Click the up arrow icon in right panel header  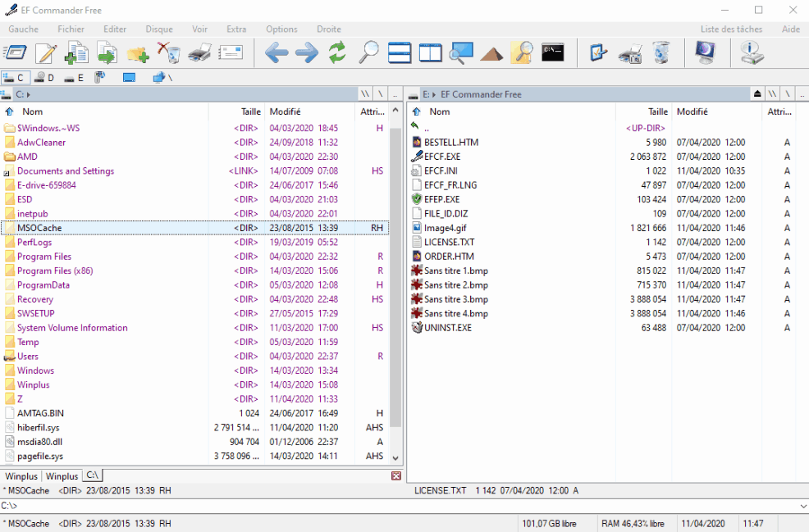[416, 111]
